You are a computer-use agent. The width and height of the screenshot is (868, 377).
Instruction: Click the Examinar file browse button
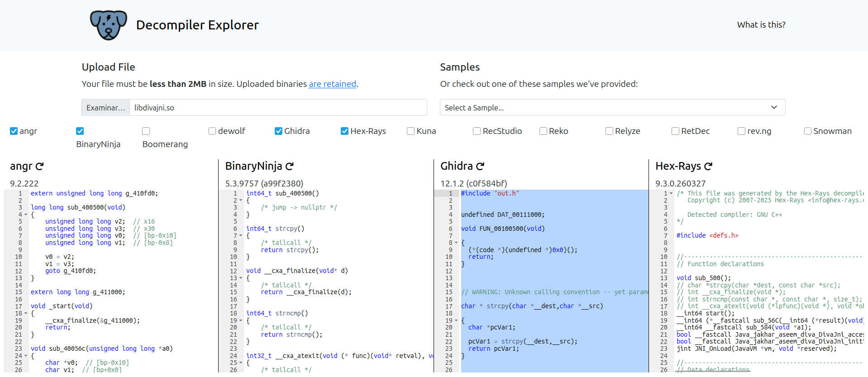(x=105, y=108)
